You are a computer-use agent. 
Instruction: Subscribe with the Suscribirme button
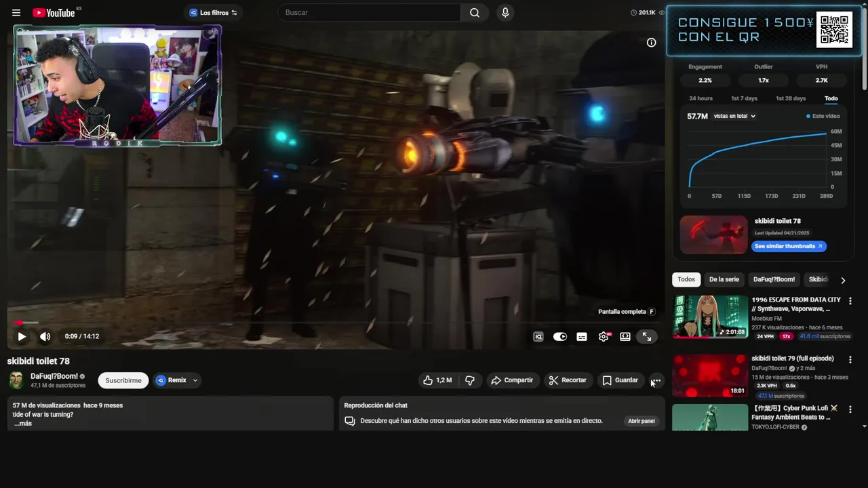(123, 380)
